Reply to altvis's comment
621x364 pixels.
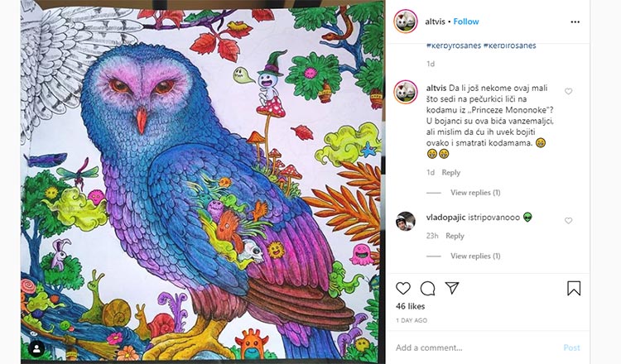click(450, 173)
